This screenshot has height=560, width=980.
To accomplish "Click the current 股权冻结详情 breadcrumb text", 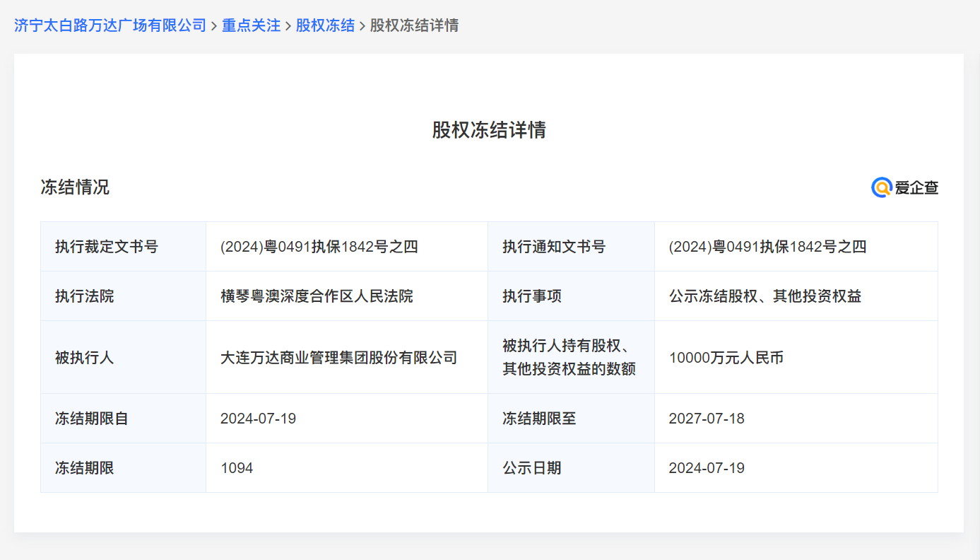I will click(414, 25).
